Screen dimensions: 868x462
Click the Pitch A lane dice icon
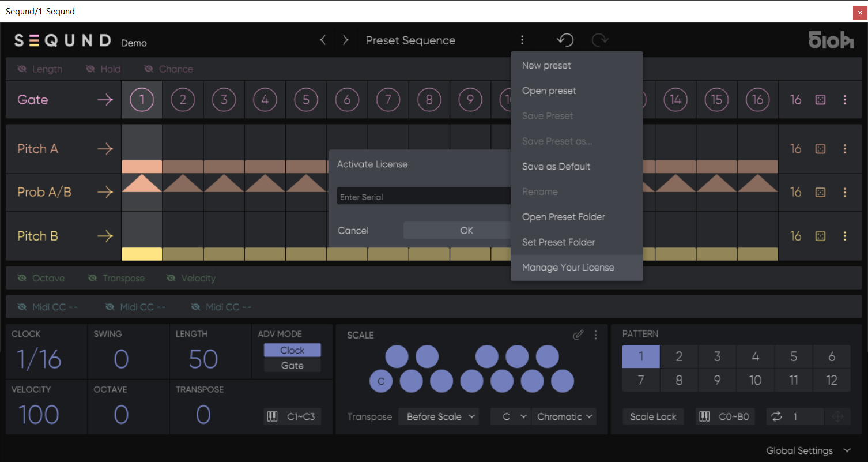tap(821, 149)
